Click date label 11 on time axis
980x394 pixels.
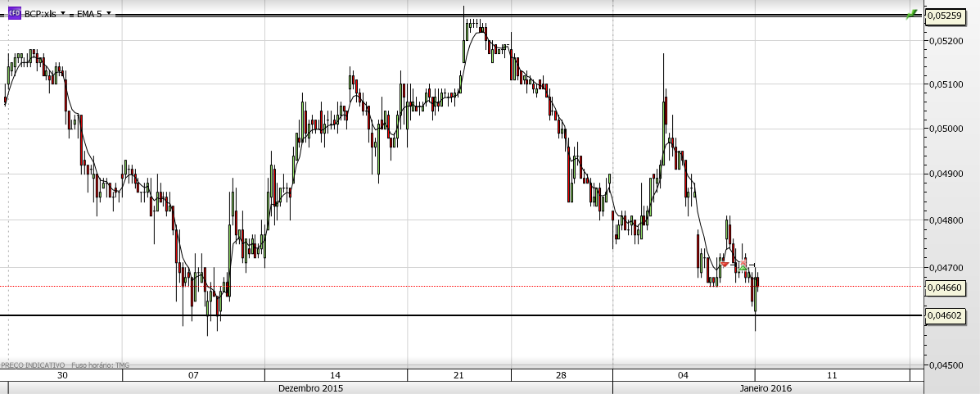[831, 375]
